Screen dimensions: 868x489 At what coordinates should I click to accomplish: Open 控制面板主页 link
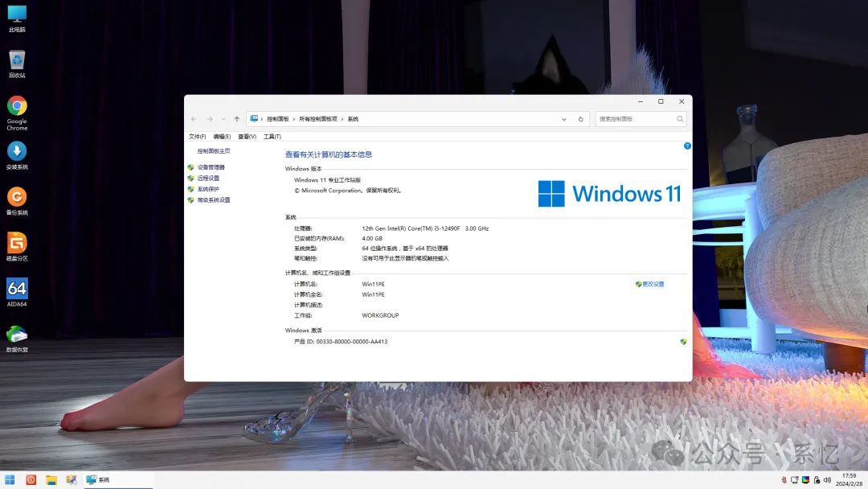[214, 151]
